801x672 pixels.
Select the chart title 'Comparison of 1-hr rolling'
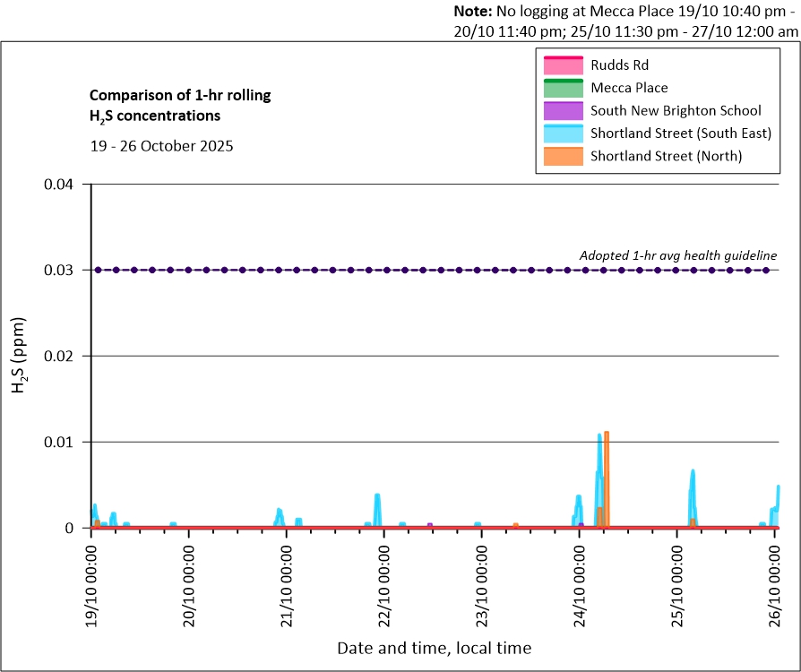pyautogui.click(x=179, y=95)
